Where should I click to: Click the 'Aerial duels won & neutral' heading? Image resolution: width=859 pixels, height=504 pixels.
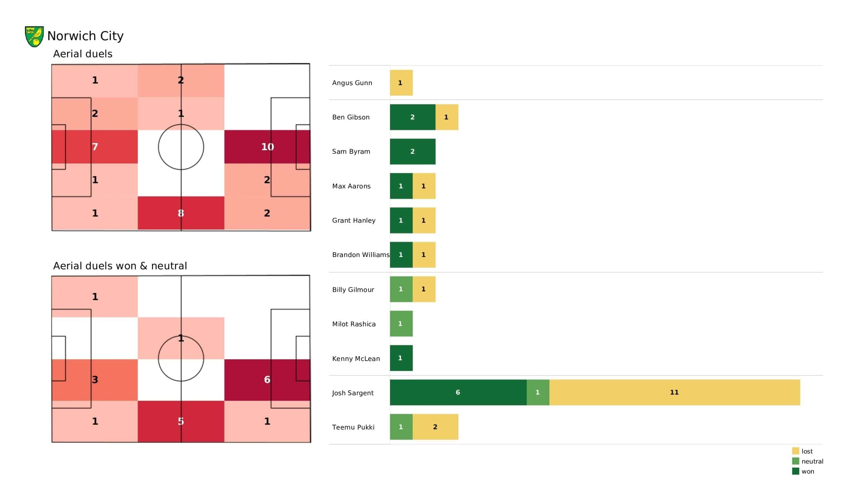120,266
